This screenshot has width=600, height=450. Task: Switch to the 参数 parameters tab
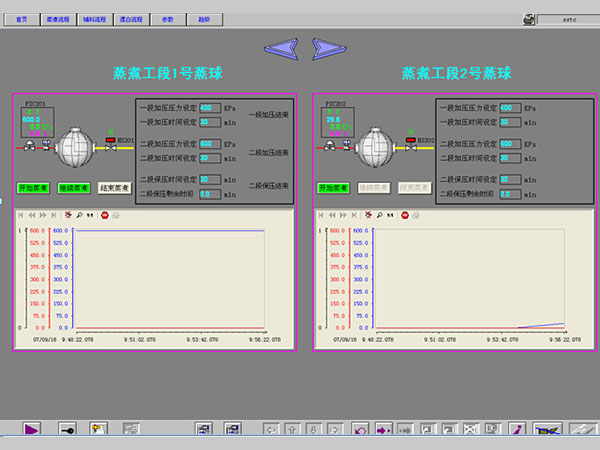(x=169, y=19)
